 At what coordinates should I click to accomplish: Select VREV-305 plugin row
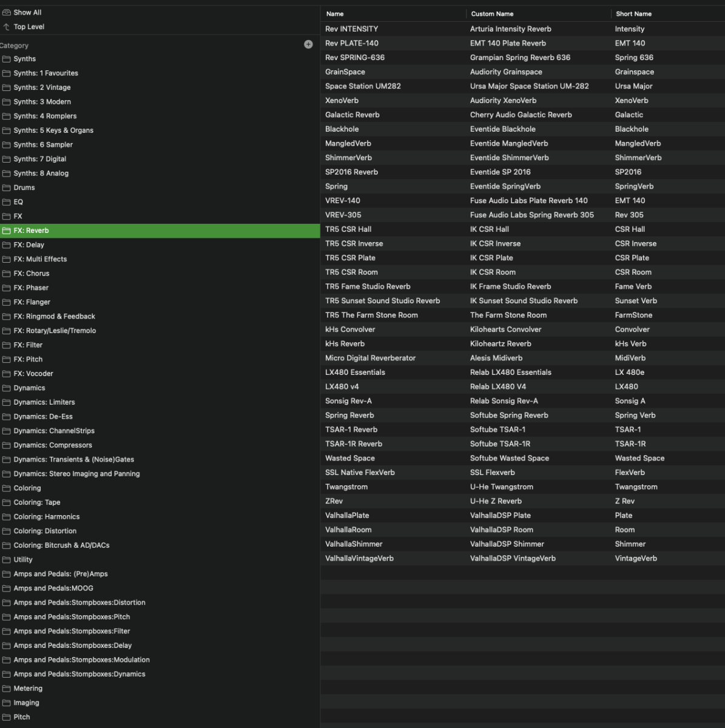tap(522, 215)
